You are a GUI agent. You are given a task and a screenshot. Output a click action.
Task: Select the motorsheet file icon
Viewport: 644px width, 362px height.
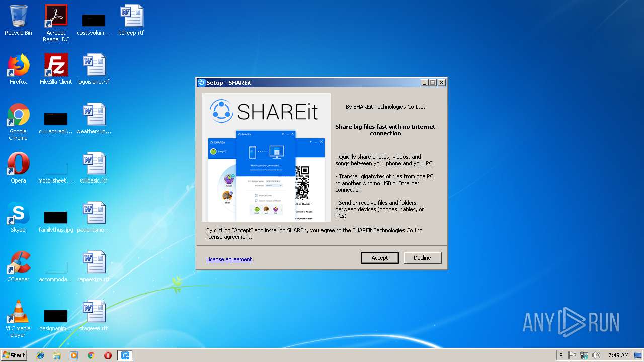56,171
